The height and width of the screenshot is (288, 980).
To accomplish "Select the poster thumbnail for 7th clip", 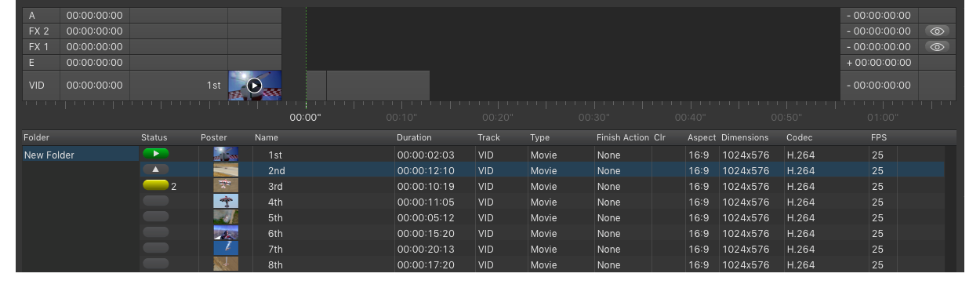I will [226, 249].
